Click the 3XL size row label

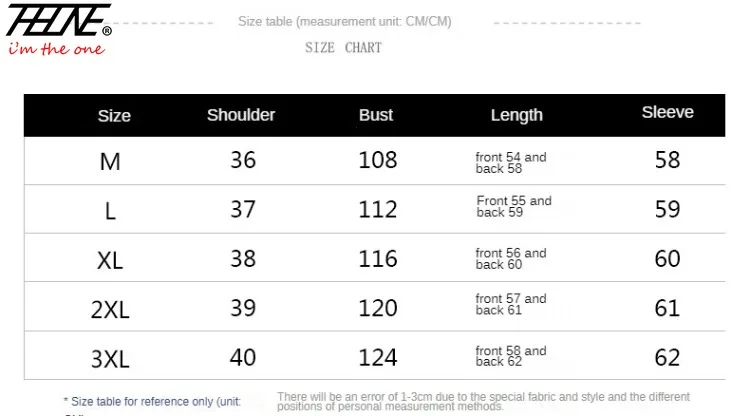[110, 359]
